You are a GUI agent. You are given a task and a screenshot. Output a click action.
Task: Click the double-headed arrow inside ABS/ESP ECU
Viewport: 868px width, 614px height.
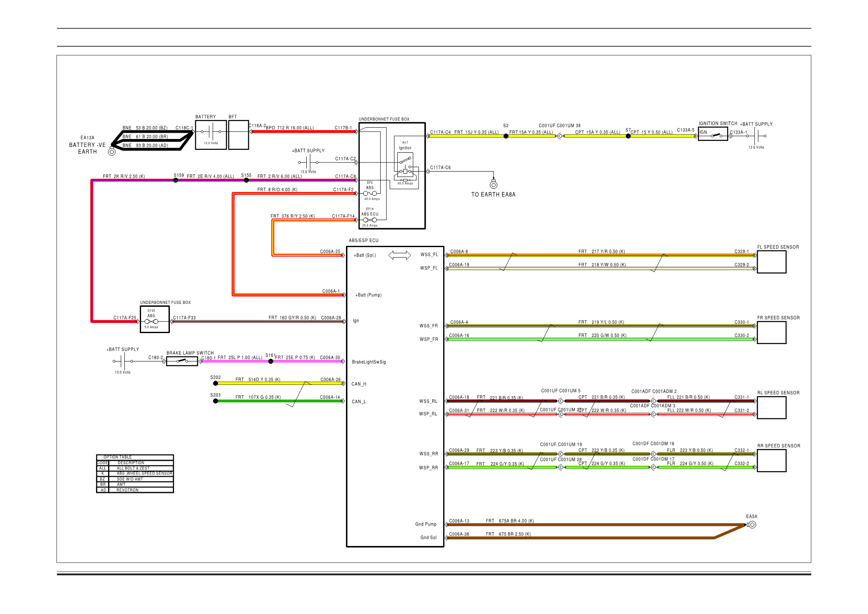[399, 255]
